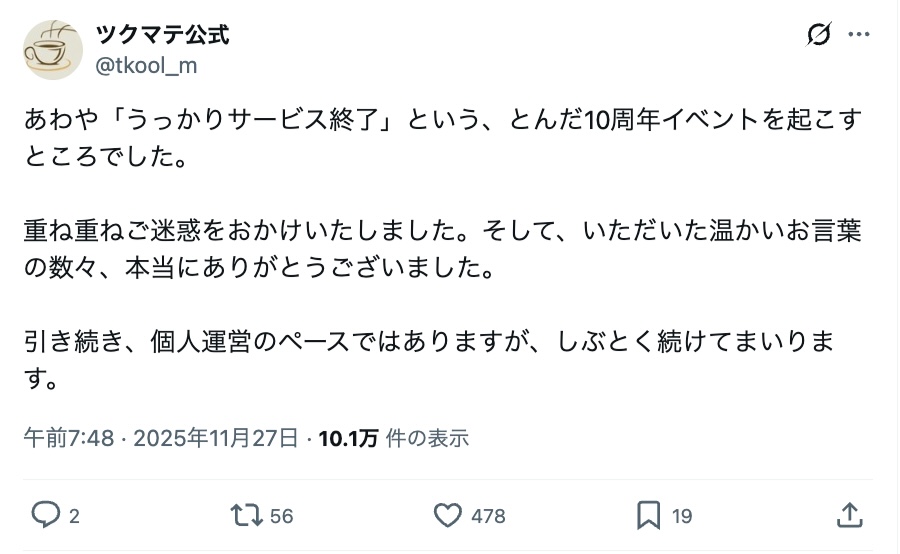Click the repost arrows icon
The width and height of the screenshot is (900, 554).
click(x=246, y=515)
